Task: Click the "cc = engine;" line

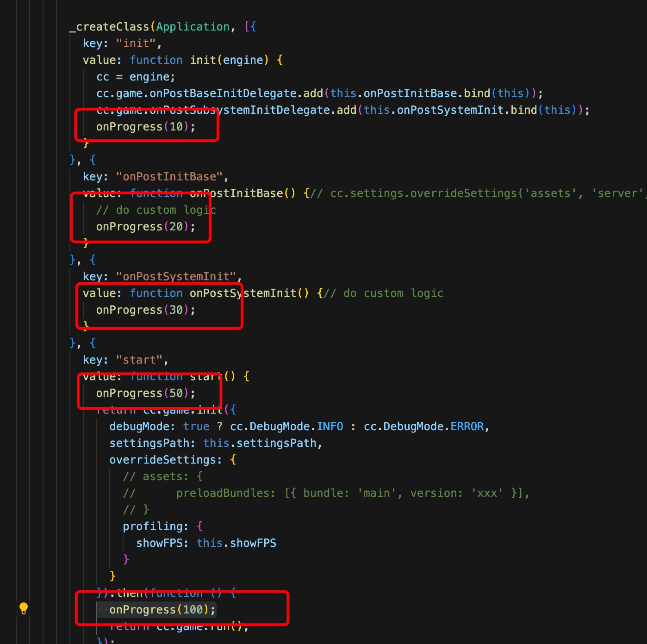Action: [x=136, y=77]
